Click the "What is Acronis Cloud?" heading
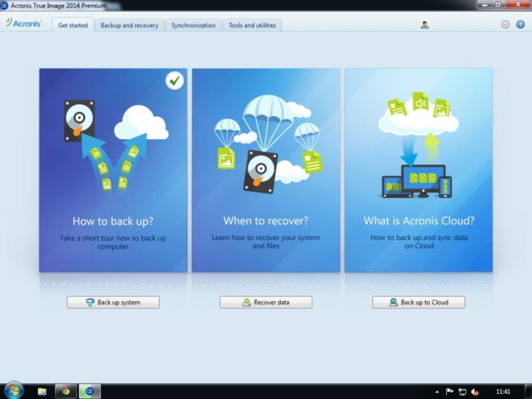 point(419,221)
